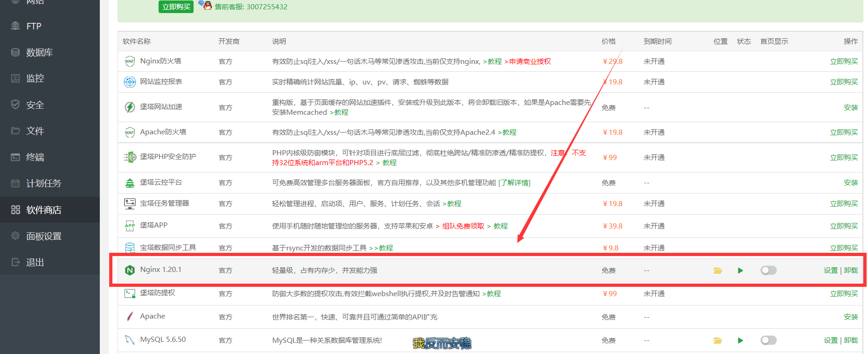Click the 堡塔网站加速 lightning icon
Screen dimensions: 868x354
click(x=130, y=107)
